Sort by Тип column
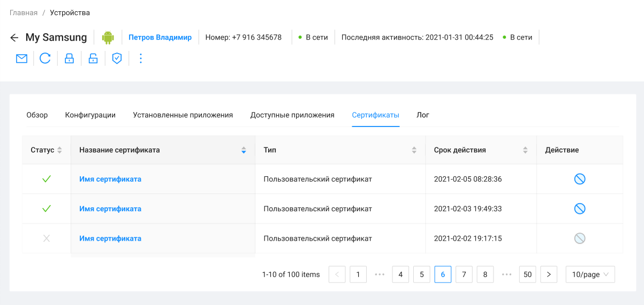 pos(414,150)
